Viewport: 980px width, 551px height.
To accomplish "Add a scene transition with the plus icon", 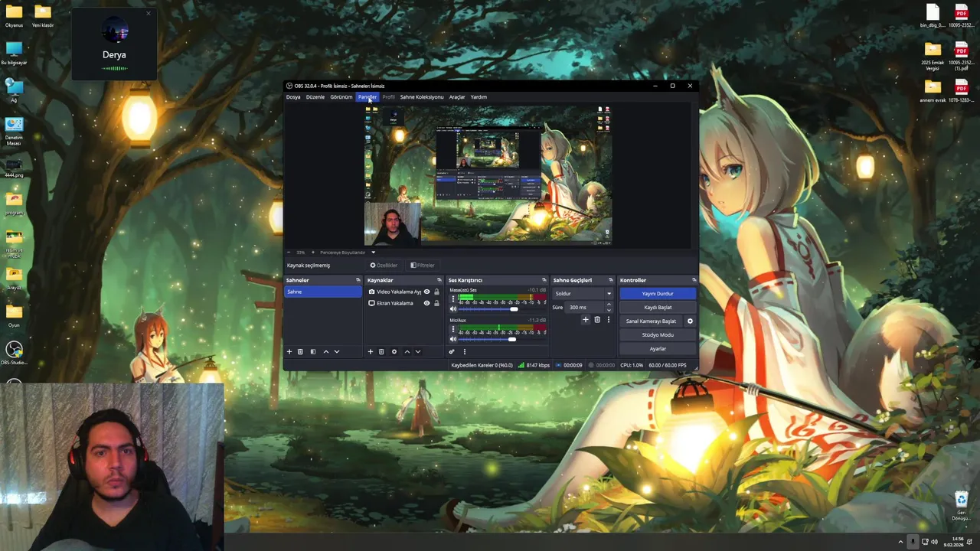I will click(586, 320).
